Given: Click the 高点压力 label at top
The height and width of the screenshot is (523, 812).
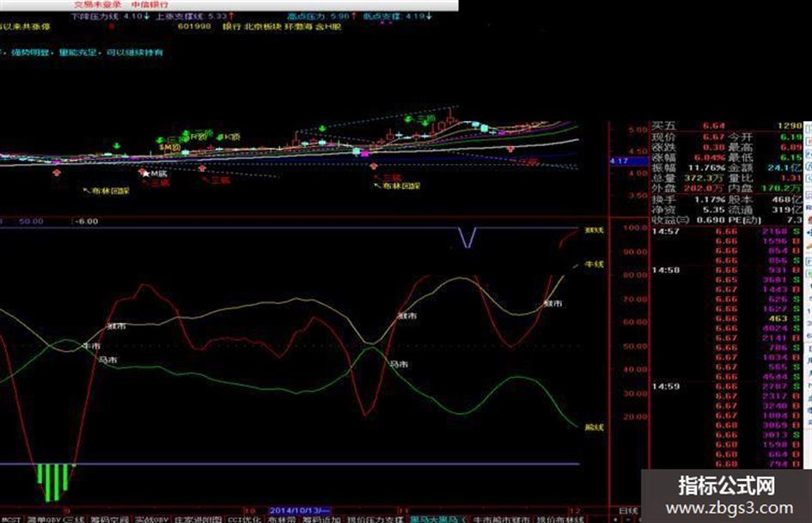Looking at the screenshot, I should tap(322, 16).
